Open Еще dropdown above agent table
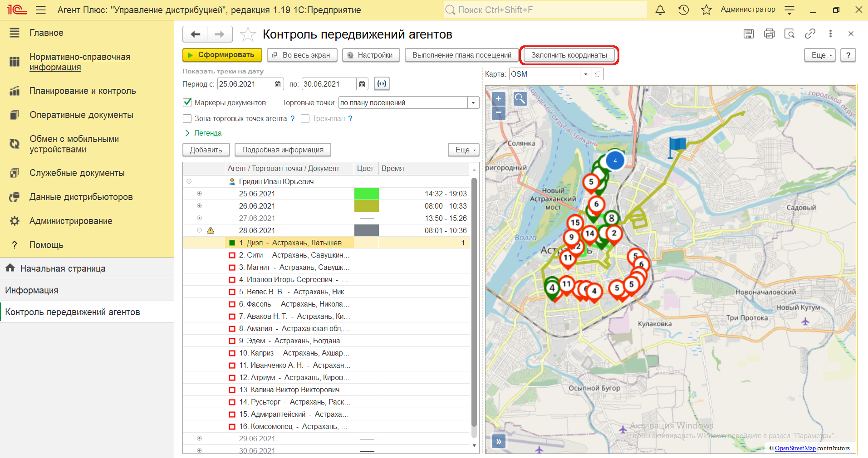Viewport: 868px width, 458px height. tap(464, 150)
